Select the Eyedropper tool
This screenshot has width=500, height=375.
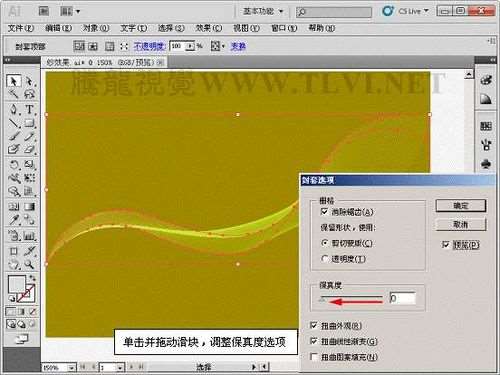14,220
